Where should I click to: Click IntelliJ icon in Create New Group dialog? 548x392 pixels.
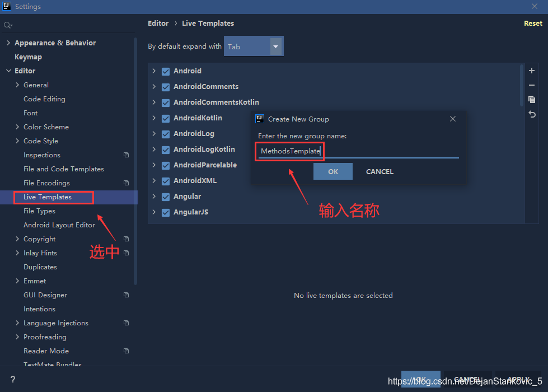click(259, 119)
